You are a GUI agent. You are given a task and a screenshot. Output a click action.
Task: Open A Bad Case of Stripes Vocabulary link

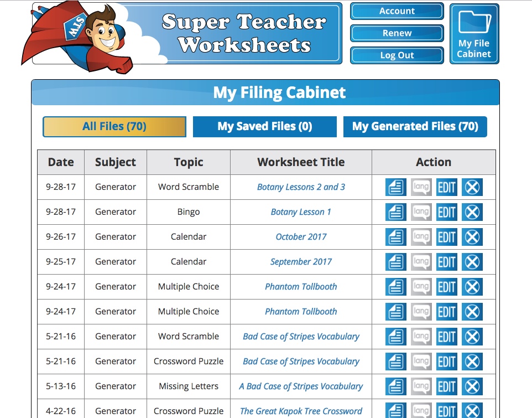click(x=301, y=386)
